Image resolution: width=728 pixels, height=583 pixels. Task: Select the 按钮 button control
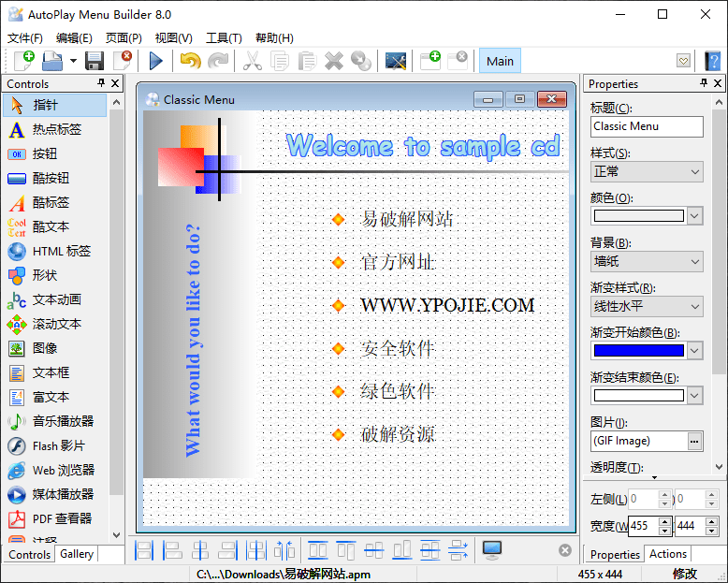pyautogui.click(x=55, y=153)
